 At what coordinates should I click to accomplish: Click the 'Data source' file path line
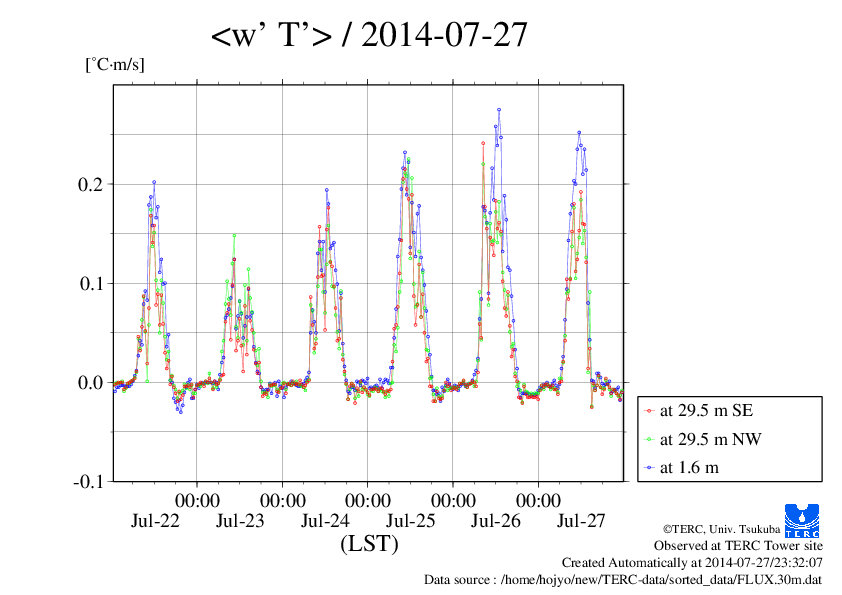[623, 580]
